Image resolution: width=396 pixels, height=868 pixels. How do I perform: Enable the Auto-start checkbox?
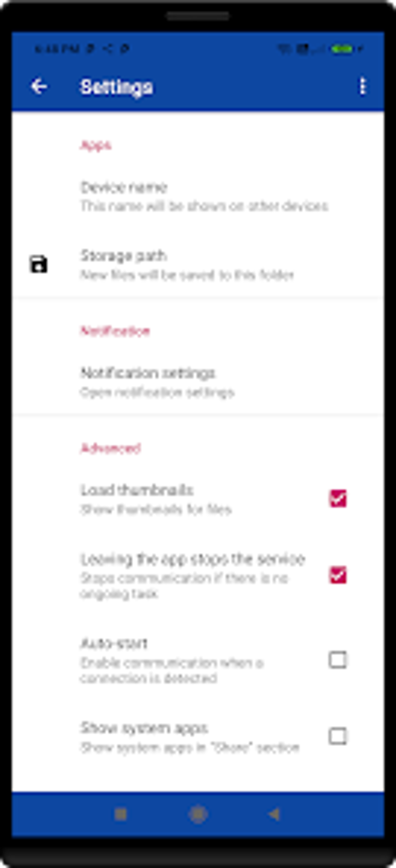tap(338, 660)
